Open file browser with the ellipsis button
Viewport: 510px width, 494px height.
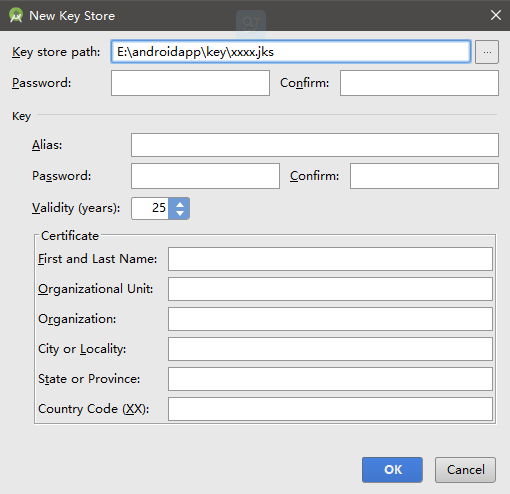pyautogui.click(x=487, y=52)
